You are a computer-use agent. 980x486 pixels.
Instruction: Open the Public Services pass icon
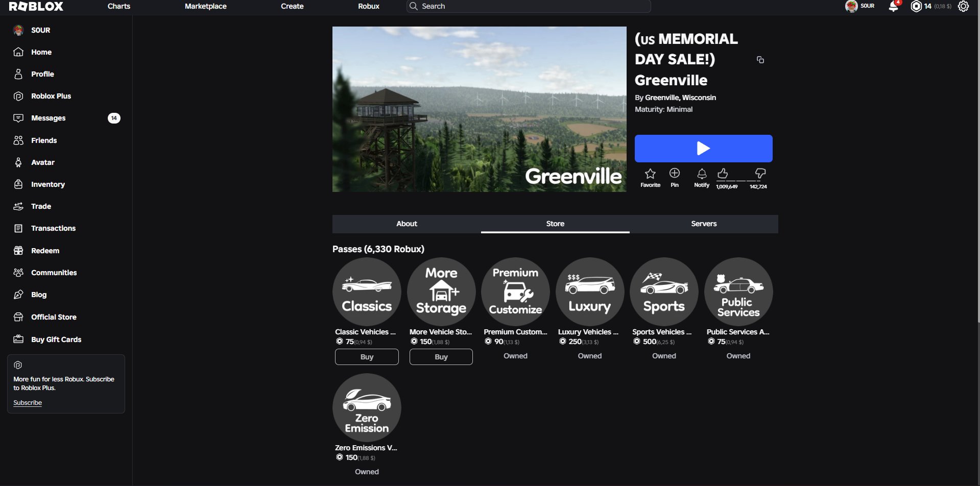pos(738,291)
